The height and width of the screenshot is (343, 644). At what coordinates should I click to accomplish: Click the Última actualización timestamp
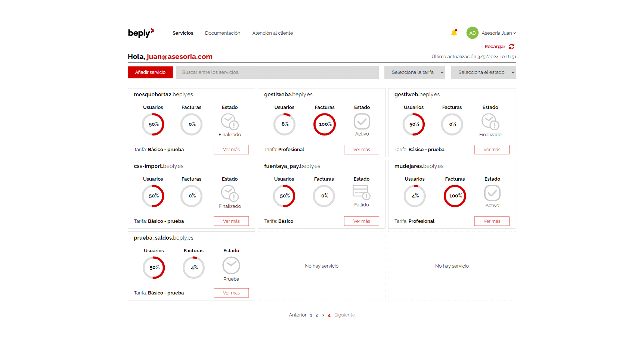point(474,57)
